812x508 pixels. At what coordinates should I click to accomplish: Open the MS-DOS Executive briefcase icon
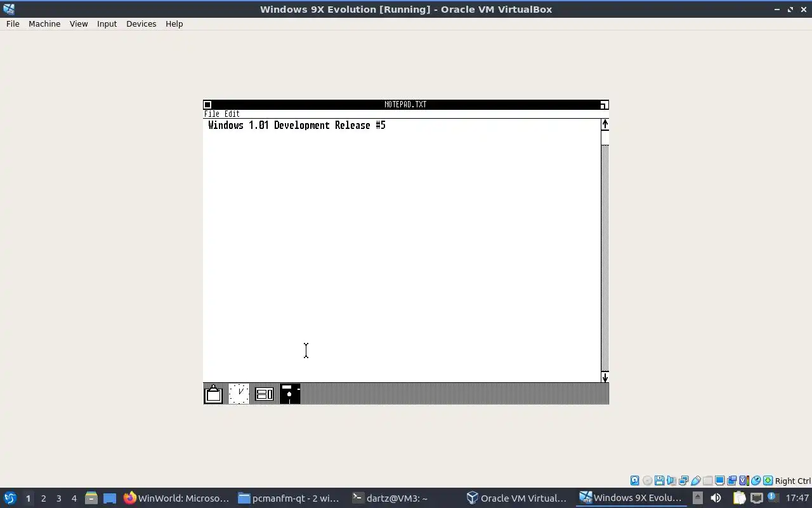click(214, 394)
